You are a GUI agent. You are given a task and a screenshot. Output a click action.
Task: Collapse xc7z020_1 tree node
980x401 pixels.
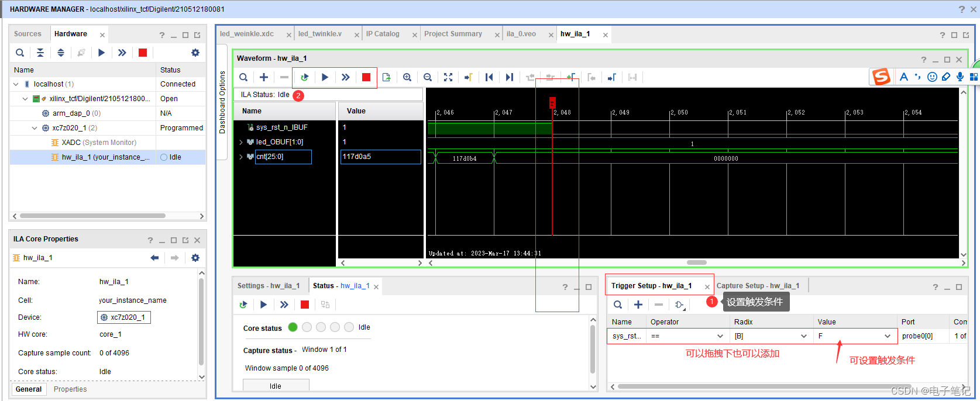tap(35, 128)
